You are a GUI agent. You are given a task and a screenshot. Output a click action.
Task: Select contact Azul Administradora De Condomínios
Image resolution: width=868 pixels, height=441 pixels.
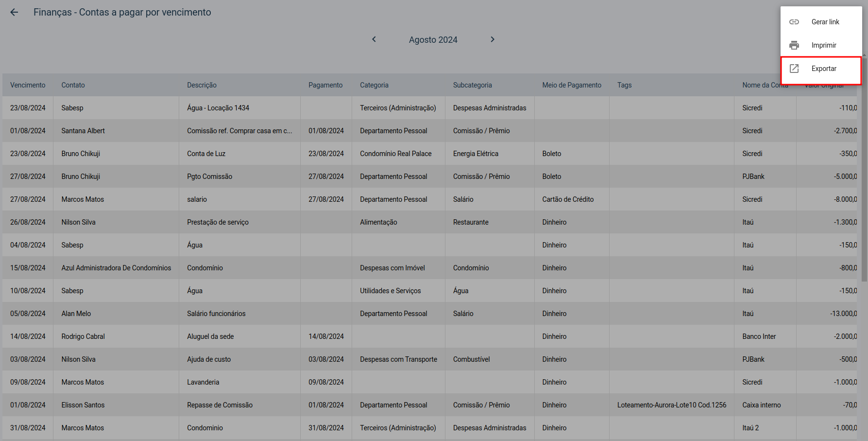[x=116, y=268]
